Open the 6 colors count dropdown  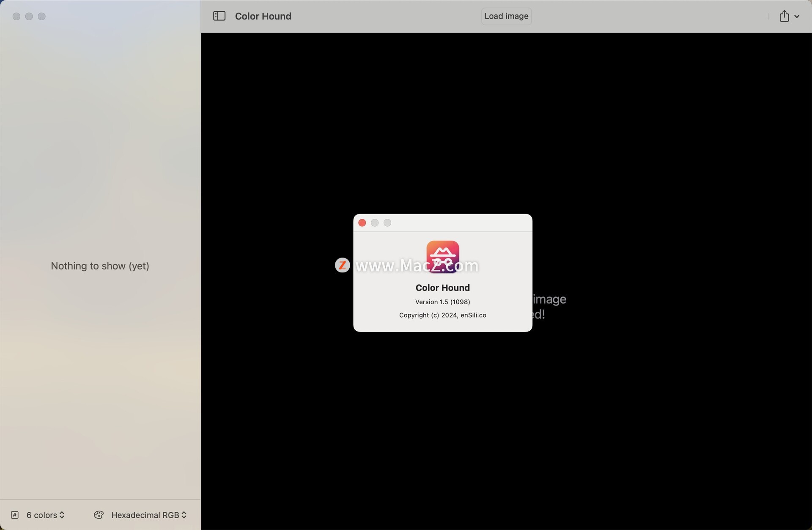click(45, 515)
